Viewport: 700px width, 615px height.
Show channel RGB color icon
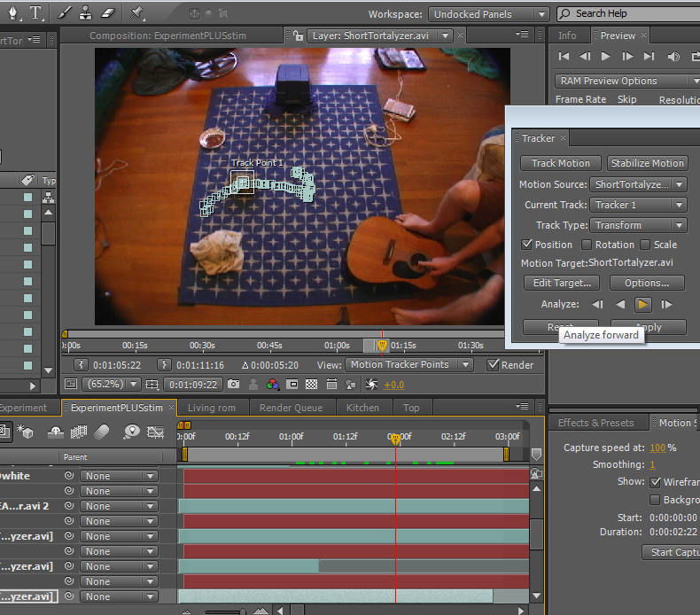tap(272, 384)
